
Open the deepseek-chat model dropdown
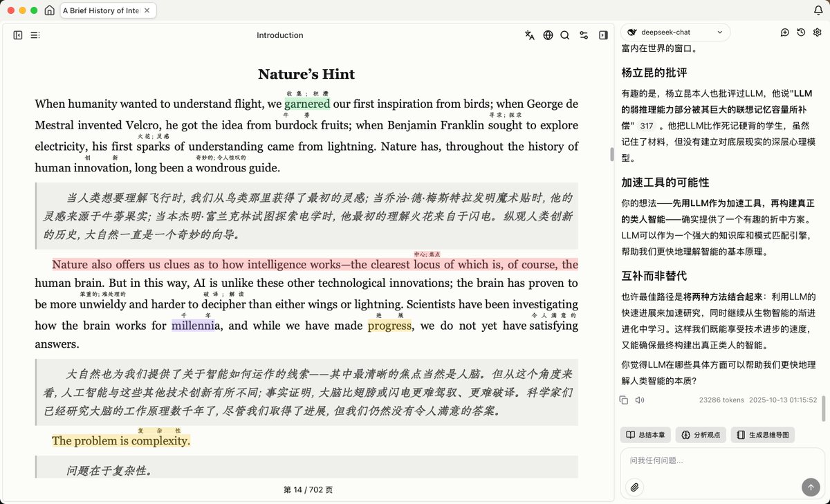[674, 32]
